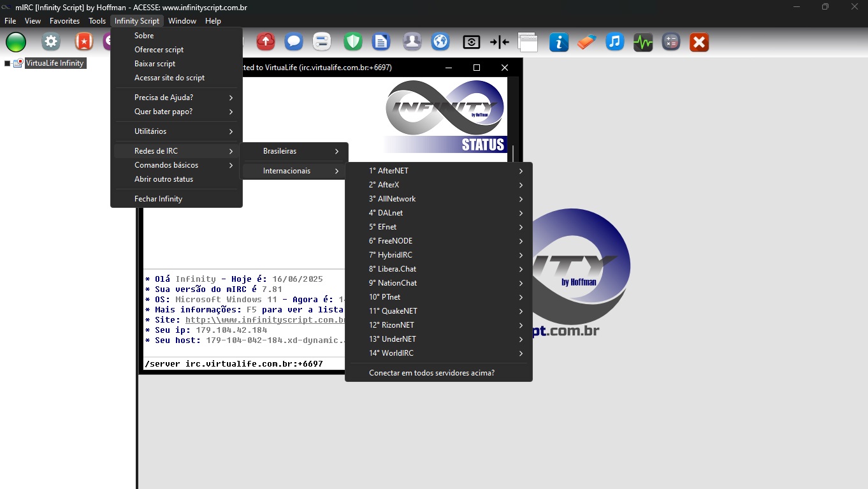Click the server command input field
Viewport: 868px width, 489px height.
[242, 364]
